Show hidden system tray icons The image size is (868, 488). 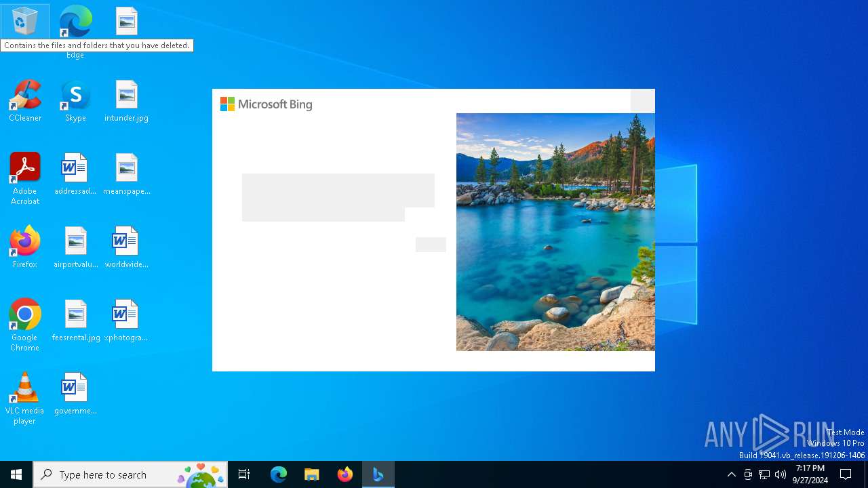[x=731, y=474]
